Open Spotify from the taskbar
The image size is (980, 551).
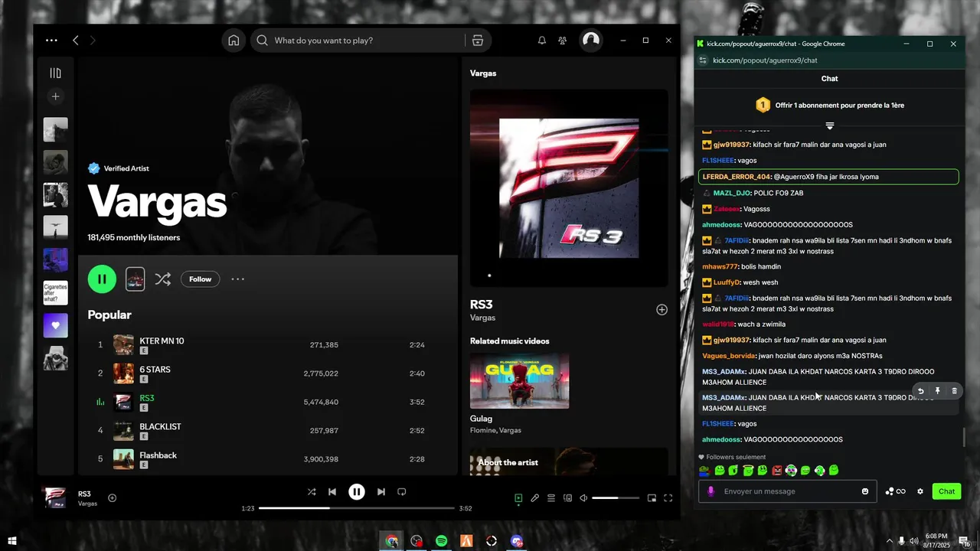click(x=442, y=541)
